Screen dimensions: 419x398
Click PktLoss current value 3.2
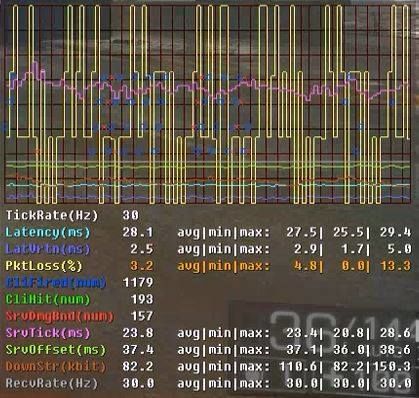142,266
